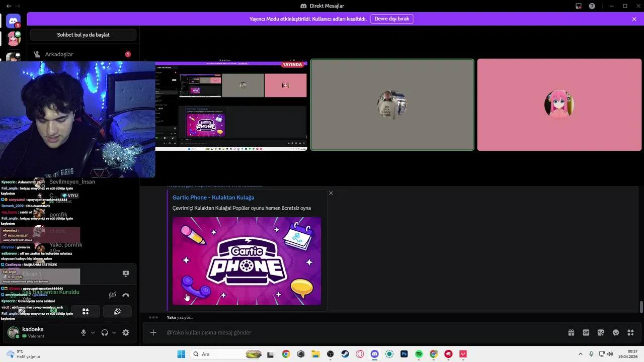
Task: Click 'Devre dışı bırak' to disable Streamer Mode
Action: (391, 19)
